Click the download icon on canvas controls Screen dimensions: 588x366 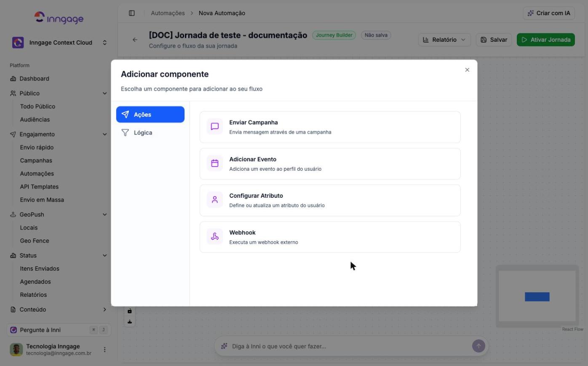(x=130, y=322)
